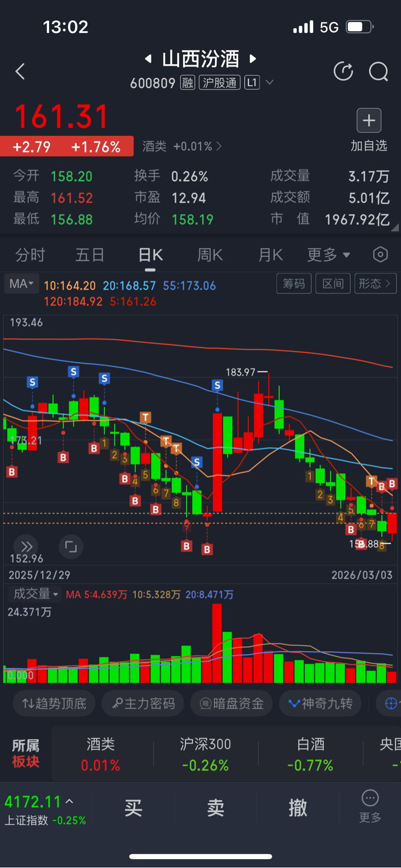
Task: Toggle 趋势顶底 indicator chip
Action: coord(54,704)
